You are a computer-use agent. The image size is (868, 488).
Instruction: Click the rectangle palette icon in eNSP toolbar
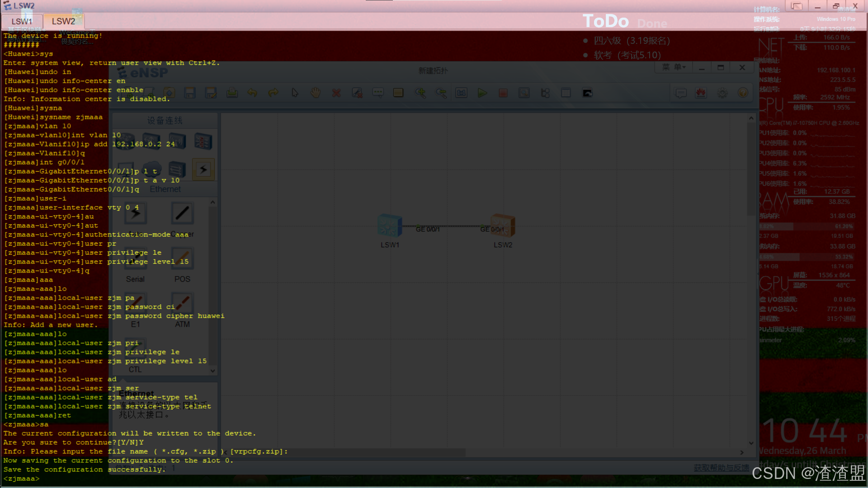coord(398,93)
